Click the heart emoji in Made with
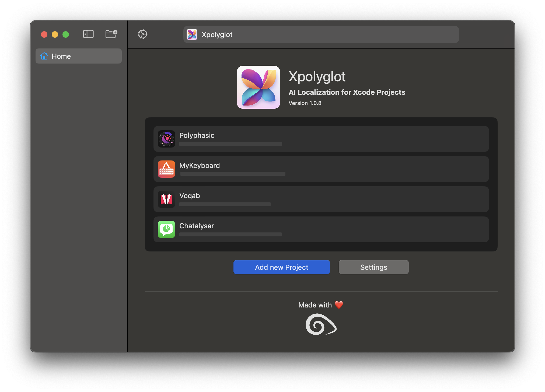Screen dimensions: 545x392 click(339, 305)
